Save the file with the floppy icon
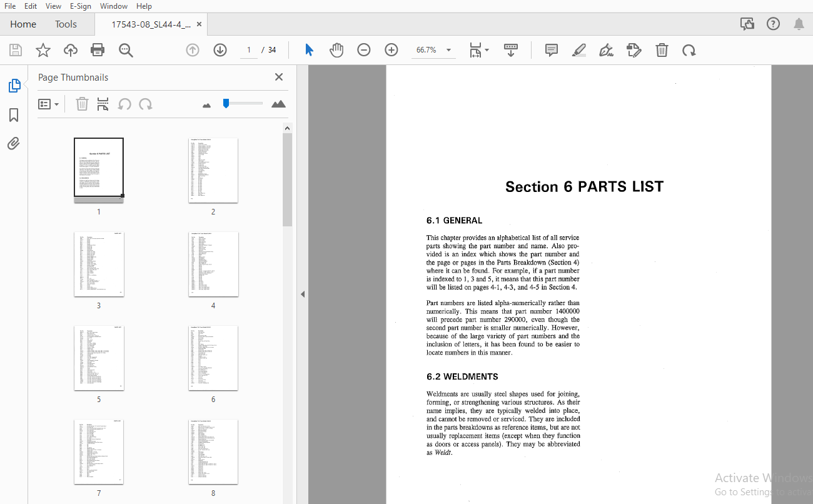The height and width of the screenshot is (504, 813). click(16, 50)
